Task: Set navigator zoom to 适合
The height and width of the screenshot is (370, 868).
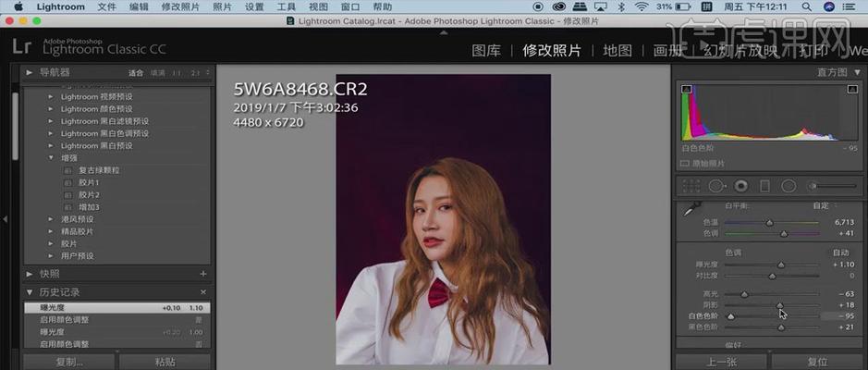Action: click(136, 73)
